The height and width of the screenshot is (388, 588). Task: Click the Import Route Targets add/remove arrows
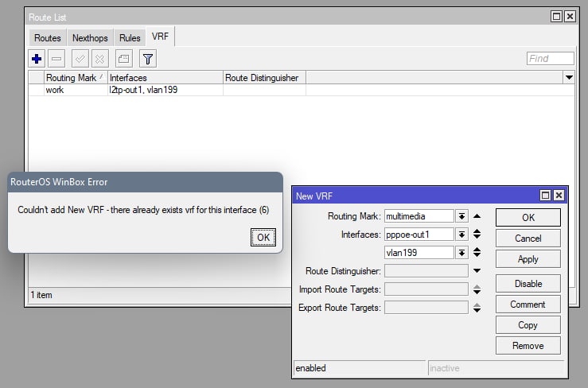click(x=477, y=289)
